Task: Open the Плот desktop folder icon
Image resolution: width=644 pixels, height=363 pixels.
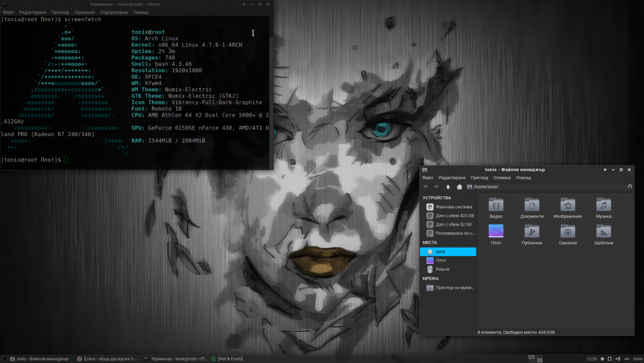Action: 496,234
